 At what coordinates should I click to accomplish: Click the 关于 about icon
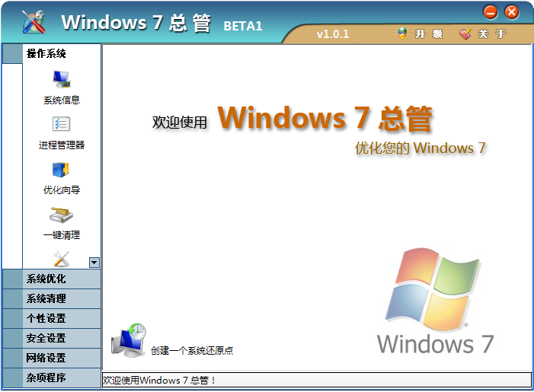(x=465, y=33)
